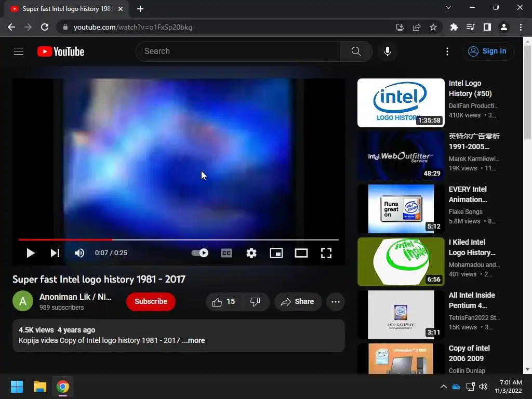Like the video with thumbs up
The width and height of the screenshot is (532, 399).
224,302
